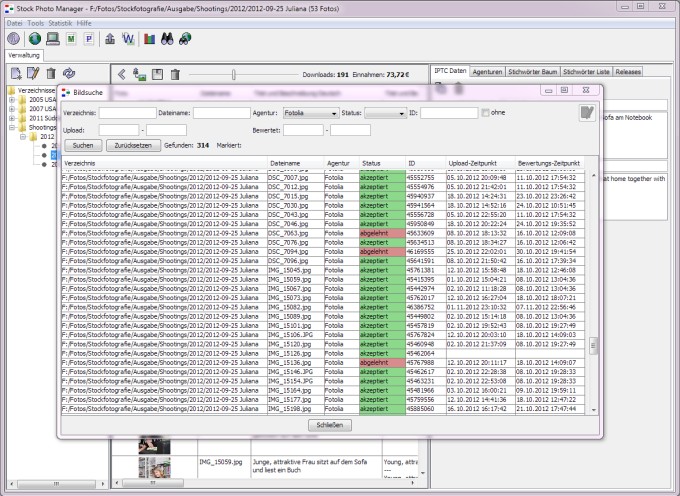The height and width of the screenshot is (496, 680).
Task: Open the Statistik menu
Action: (60, 23)
